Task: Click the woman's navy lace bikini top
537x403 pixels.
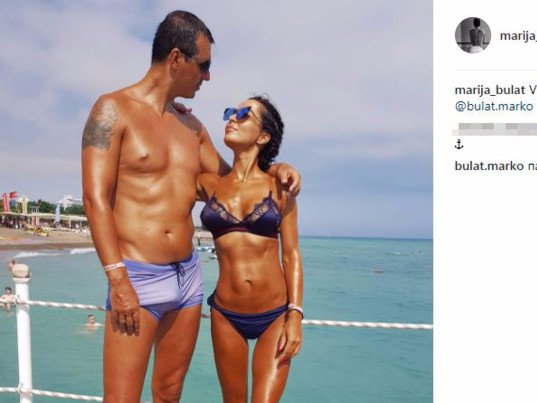Action: pos(241,216)
